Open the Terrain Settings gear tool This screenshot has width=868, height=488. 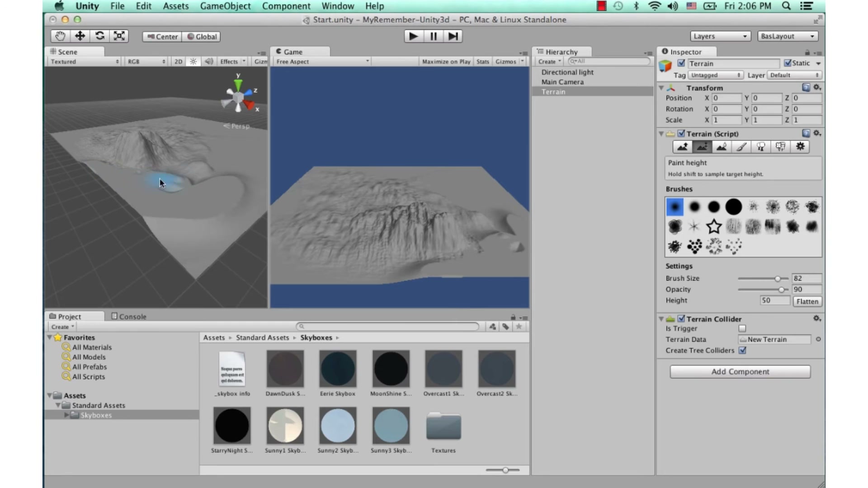[x=800, y=147]
